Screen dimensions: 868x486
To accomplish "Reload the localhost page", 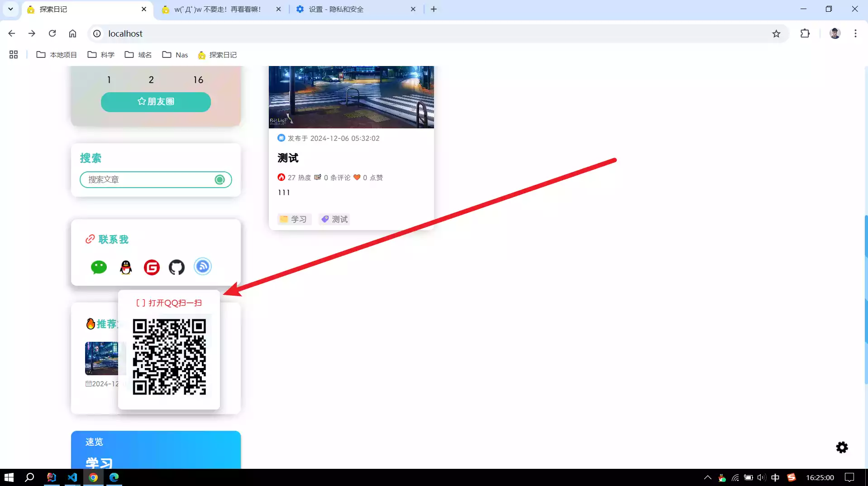I will pyautogui.click(x=52, y=33).
